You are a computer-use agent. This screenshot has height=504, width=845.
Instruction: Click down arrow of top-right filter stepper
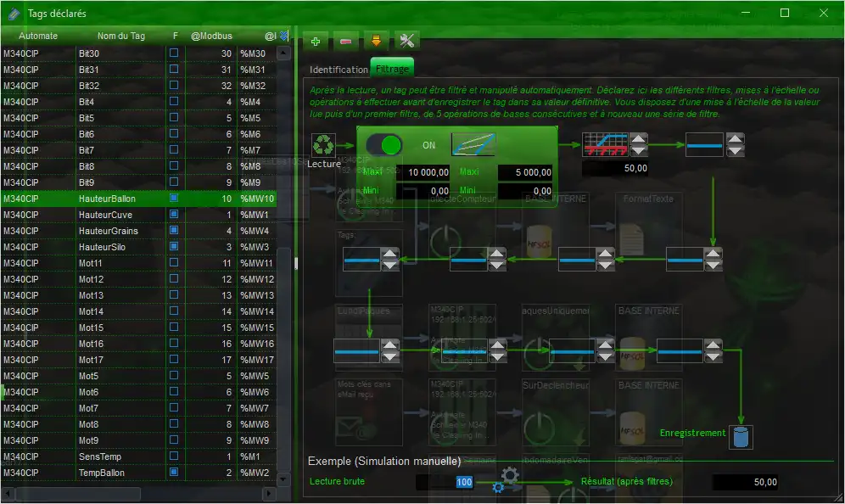pos(736,151)
